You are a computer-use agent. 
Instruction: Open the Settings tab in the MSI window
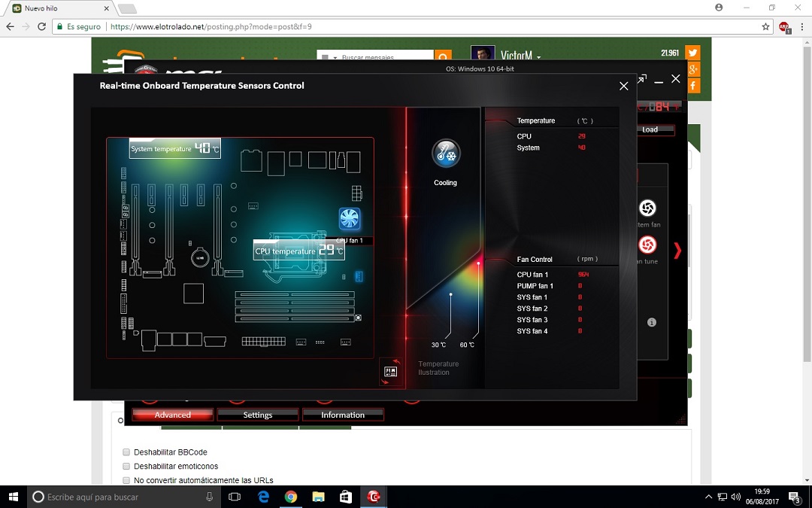tap(258, 415)
